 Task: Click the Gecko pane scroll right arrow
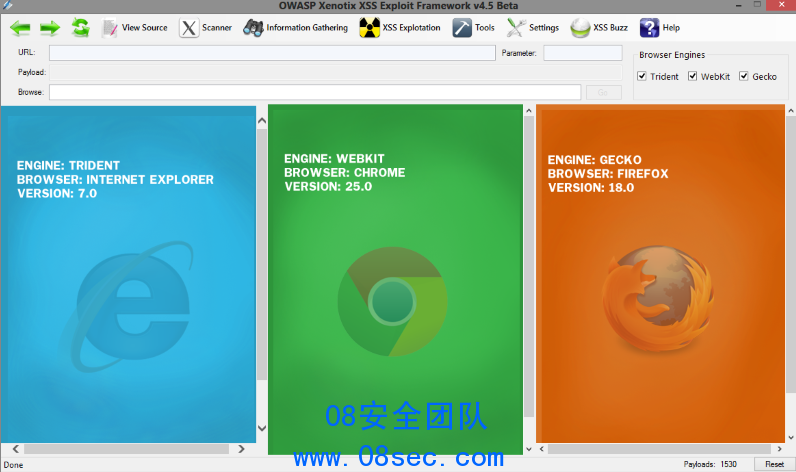pyautogui.click(x=780, y=449)
